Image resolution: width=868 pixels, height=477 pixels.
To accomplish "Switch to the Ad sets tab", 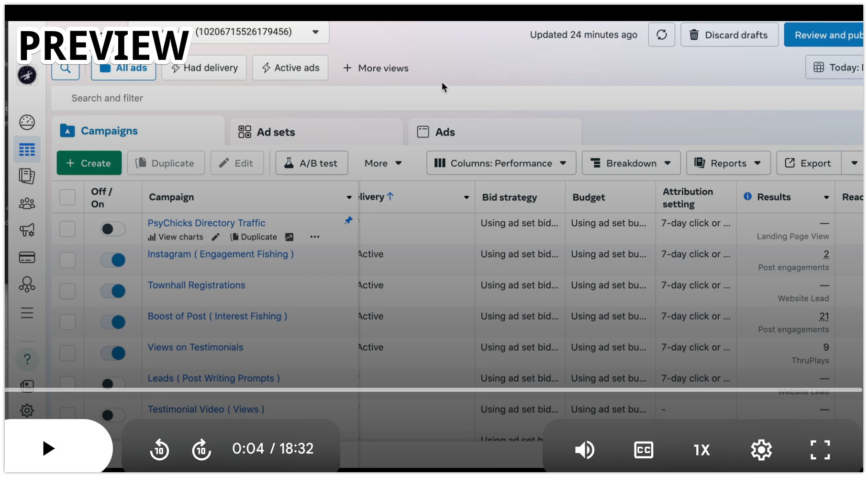I will tap(316, 132).
